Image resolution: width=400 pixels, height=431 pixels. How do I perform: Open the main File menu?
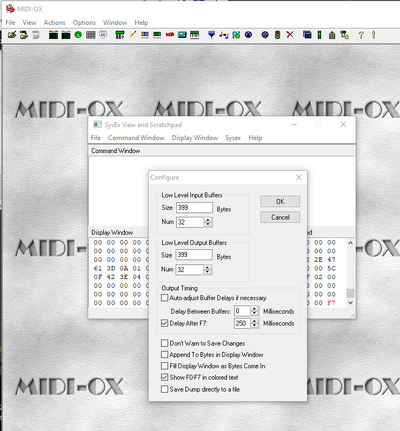coord(10,23)
